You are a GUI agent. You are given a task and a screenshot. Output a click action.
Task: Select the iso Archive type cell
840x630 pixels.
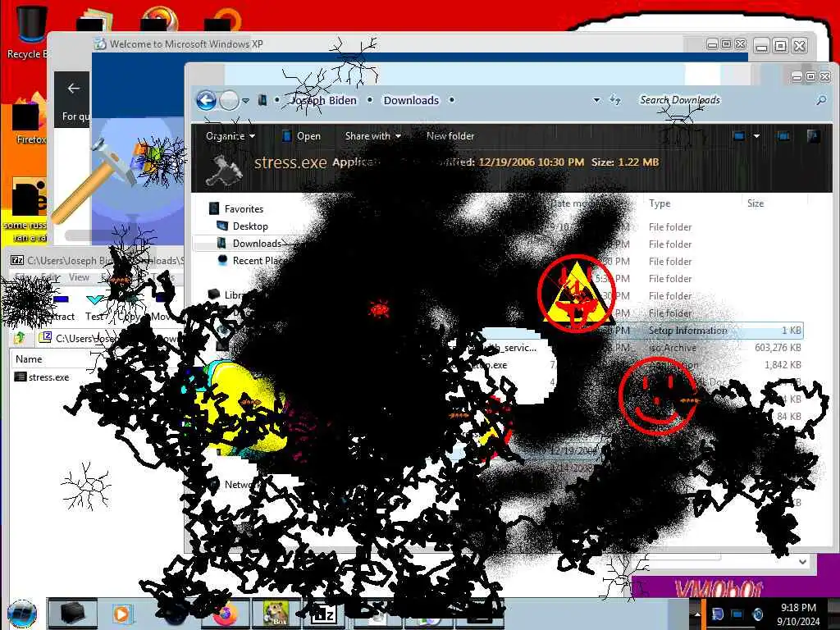click(x=673, y=348)
